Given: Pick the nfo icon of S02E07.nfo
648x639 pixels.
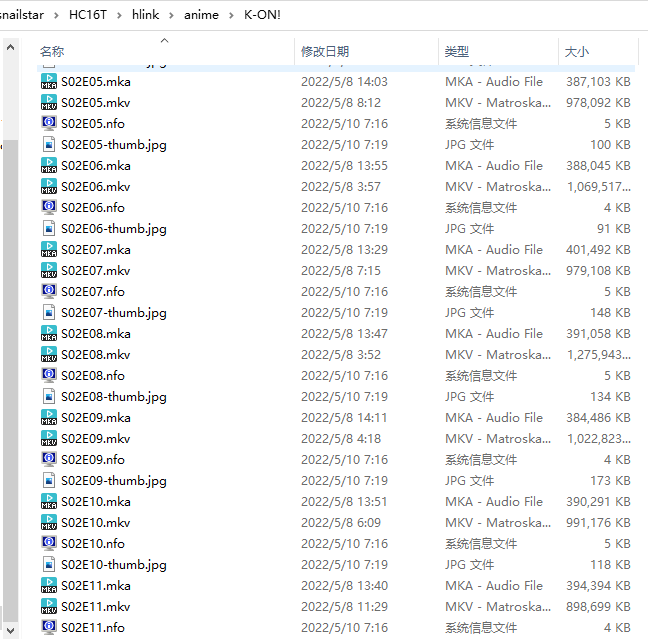Looking at the screenshot, I should 49,291.
